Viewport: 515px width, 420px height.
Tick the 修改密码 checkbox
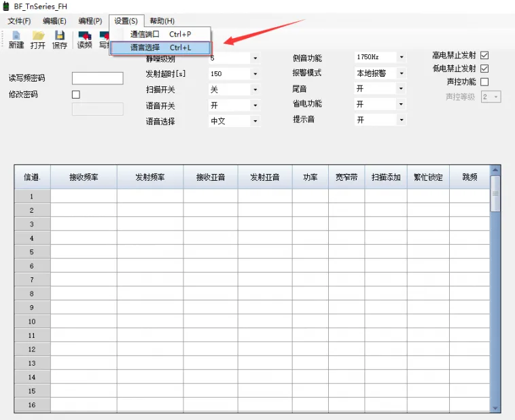[x=76, y=95]
